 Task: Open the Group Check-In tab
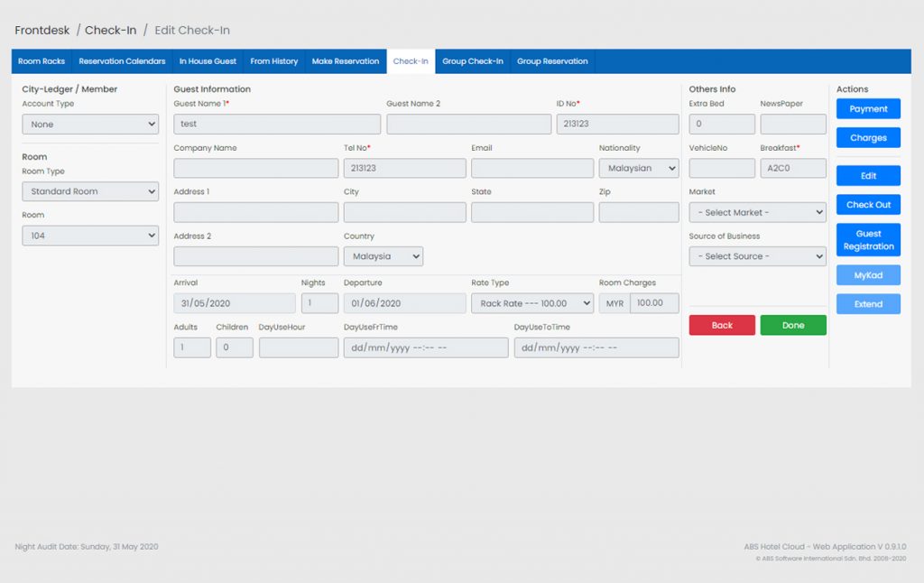coord(473,61)
